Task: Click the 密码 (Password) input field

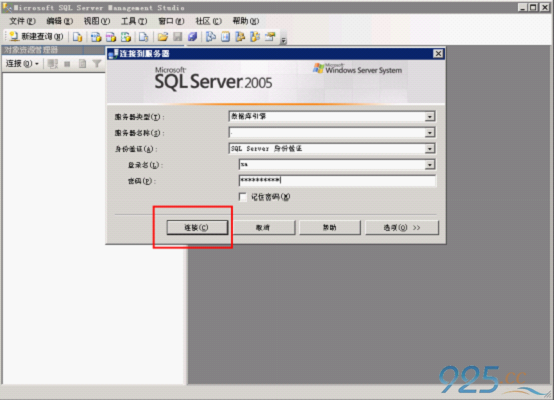Action: pyautogui.click(x=337, y=181)
